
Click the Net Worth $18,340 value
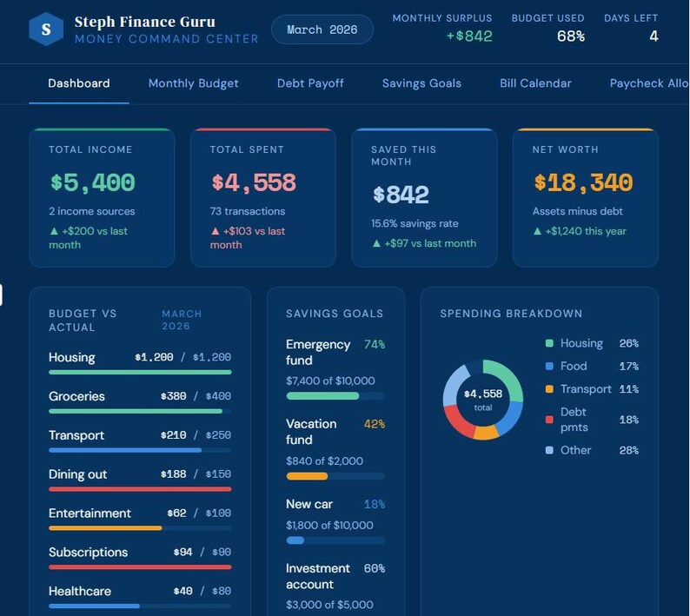(x=583, y=182)
